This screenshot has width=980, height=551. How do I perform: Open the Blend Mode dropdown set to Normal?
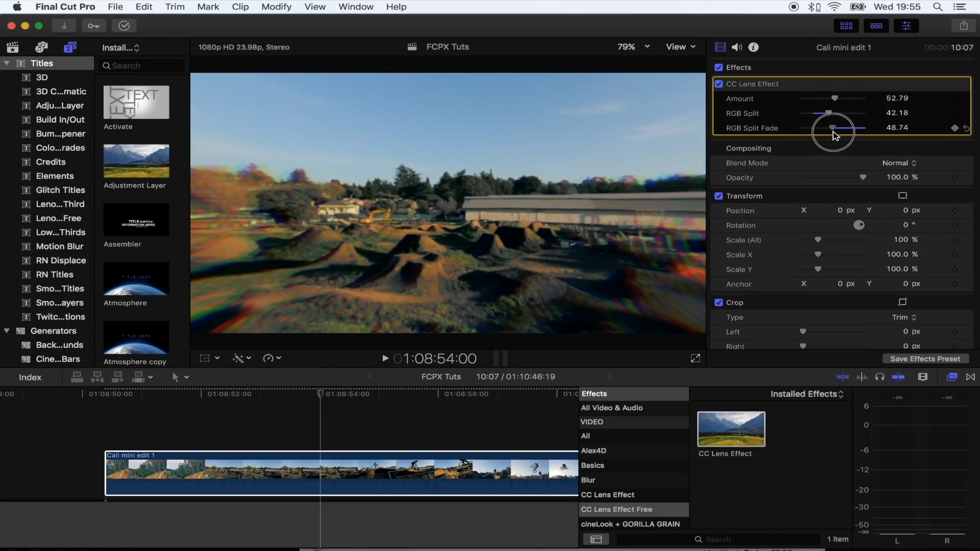coord(899,163)
